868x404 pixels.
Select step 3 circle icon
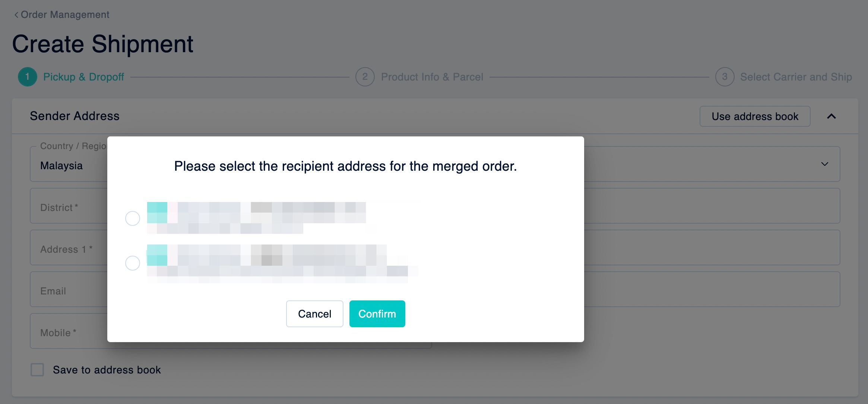725,77
